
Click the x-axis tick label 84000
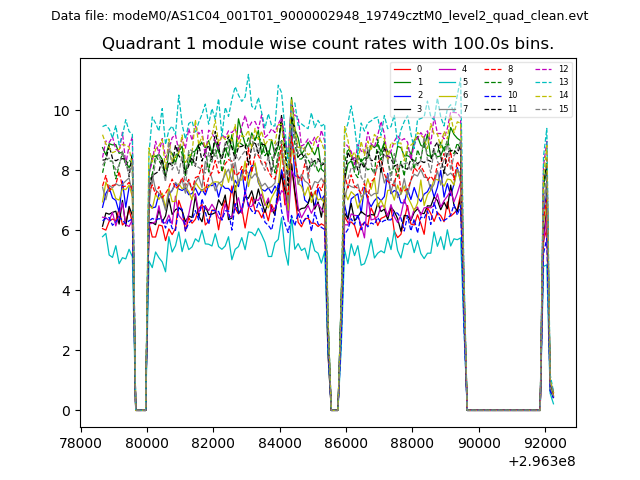280,443
